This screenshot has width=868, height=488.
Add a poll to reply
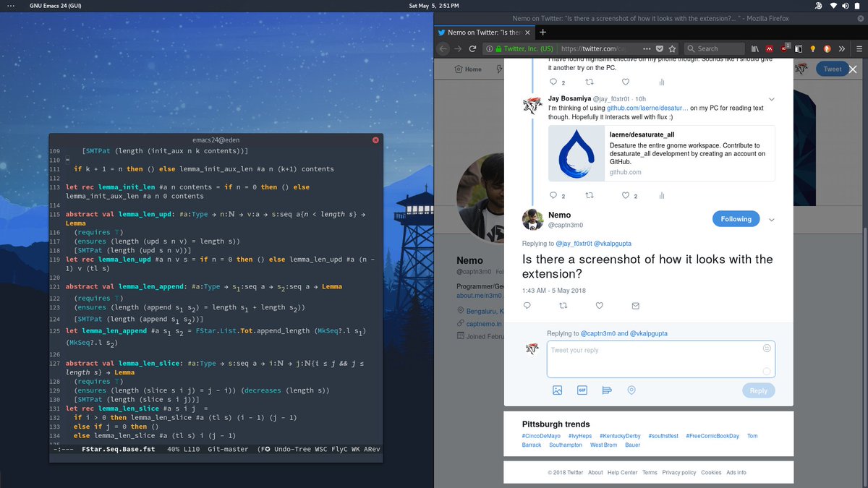pos(607,390)
